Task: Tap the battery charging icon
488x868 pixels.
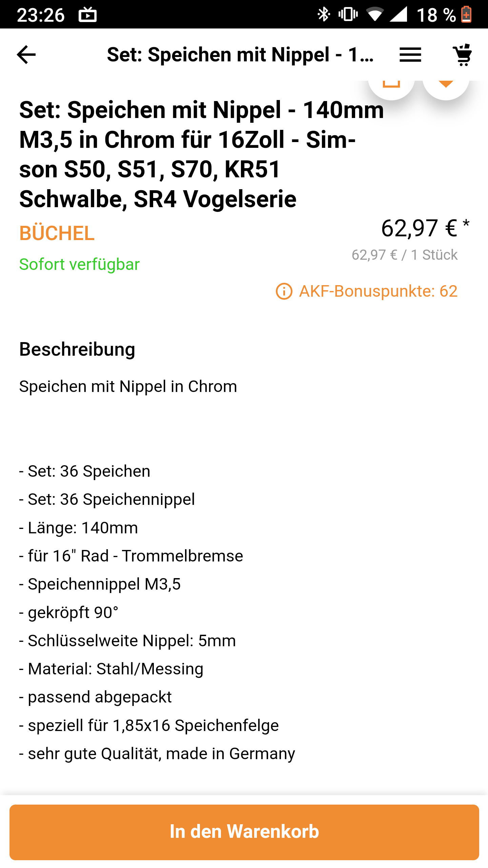Action: click(x=467, y=15)
